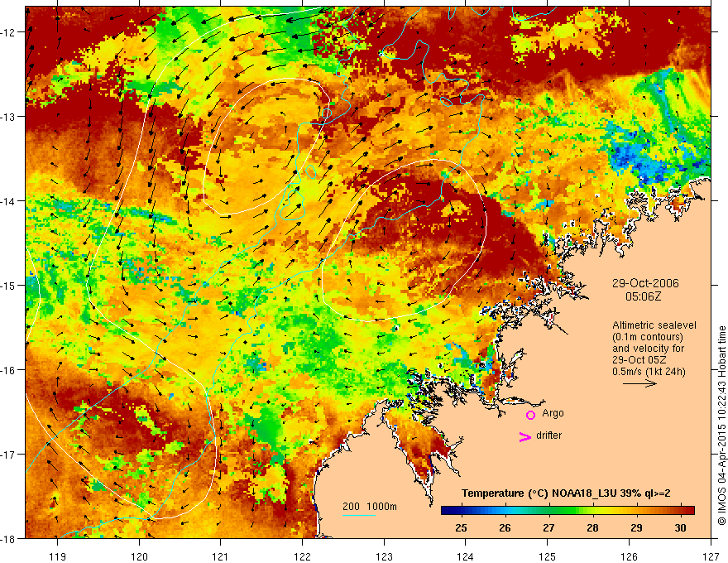Click latitude axis label -16
Image resolution: width=728 pixels, height=563 pixels.
coord(9,370)
